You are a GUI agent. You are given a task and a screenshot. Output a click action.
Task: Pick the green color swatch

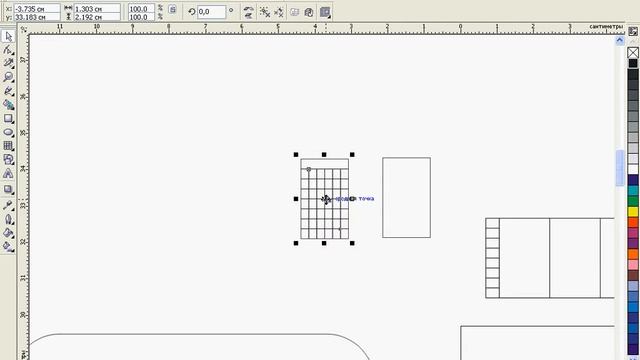coord(633,201)
